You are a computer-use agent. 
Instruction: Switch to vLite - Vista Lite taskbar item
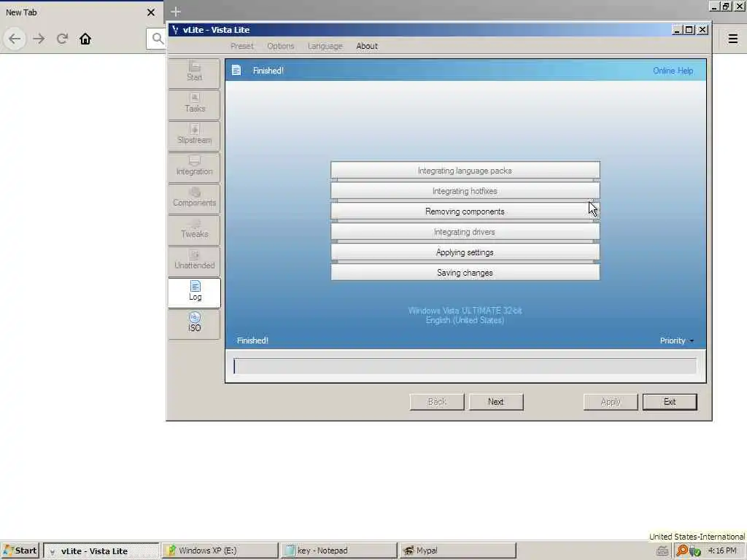101,551
